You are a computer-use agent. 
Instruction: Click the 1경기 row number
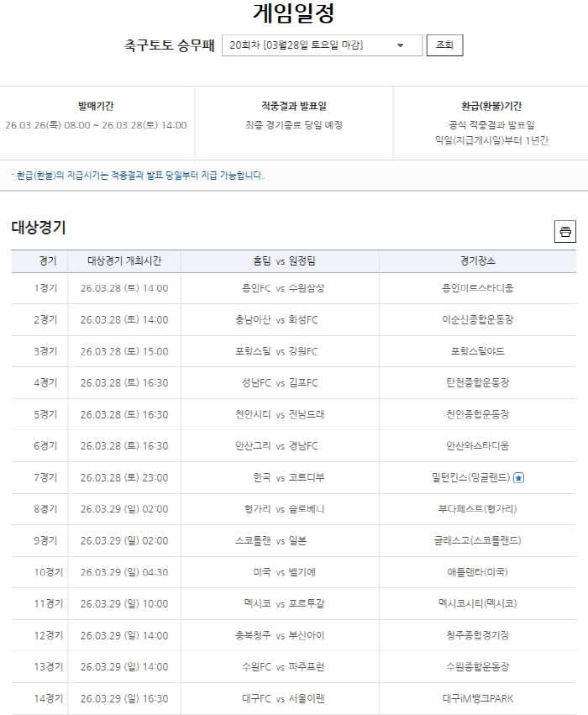click(45, 288)
